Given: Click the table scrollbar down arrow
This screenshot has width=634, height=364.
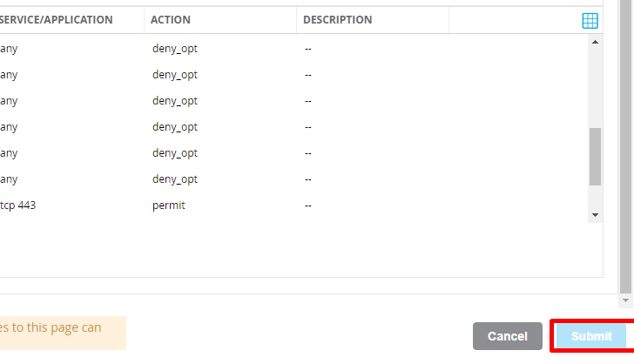Looking at the screenshot, I should pos(595,214).
